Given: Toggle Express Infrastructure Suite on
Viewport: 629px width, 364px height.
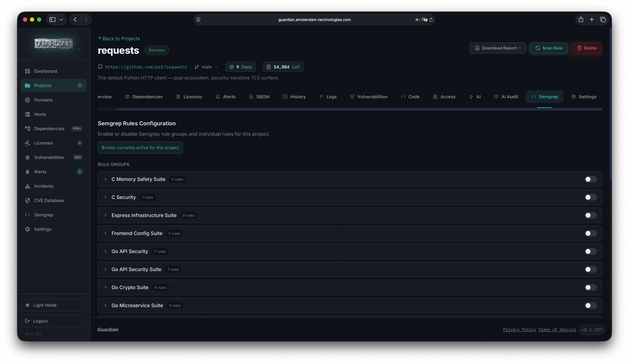Looking at the screenshot, I should 591,215.
